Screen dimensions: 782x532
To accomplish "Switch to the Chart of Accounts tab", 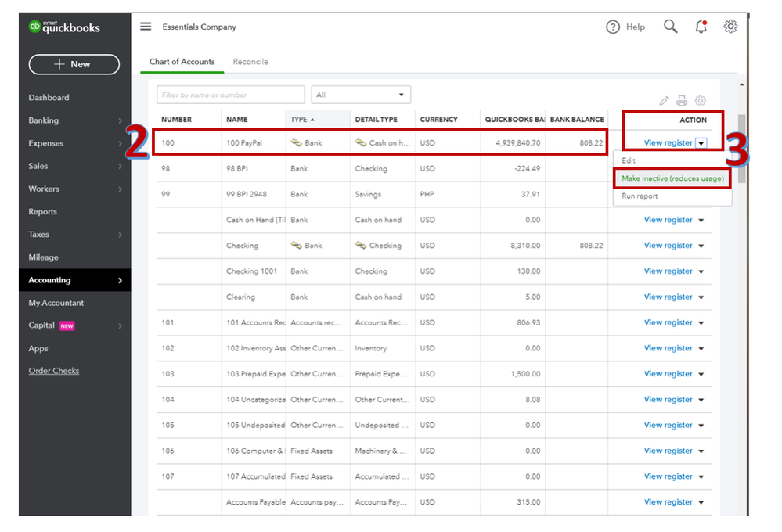I will coord(182,62).
